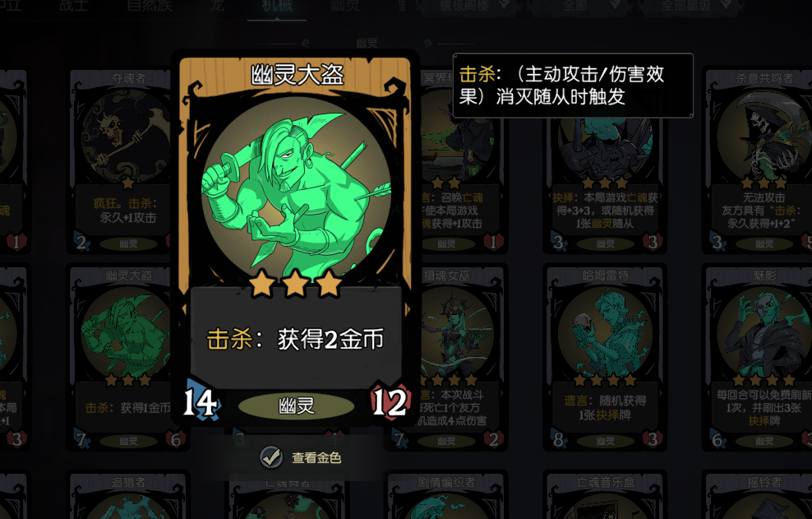Switch to the 机械 tab
Screen dimensions: 812x519
click(x=277, y=7)
